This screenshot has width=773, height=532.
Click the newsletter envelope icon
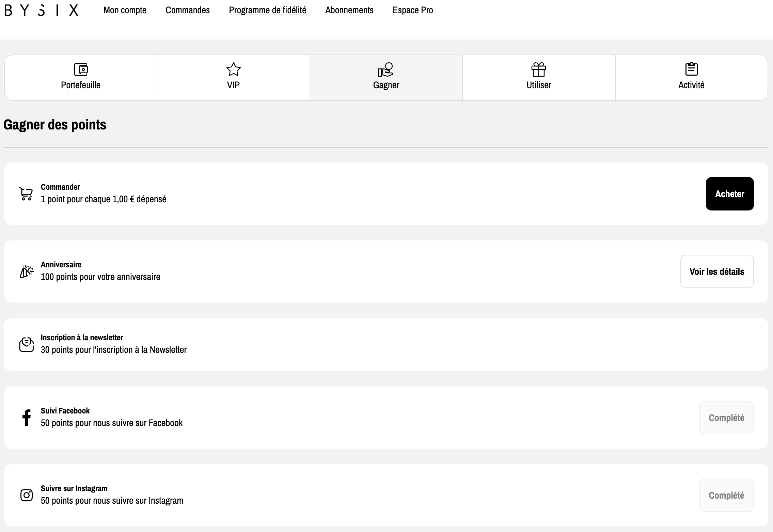click(27, 344)
